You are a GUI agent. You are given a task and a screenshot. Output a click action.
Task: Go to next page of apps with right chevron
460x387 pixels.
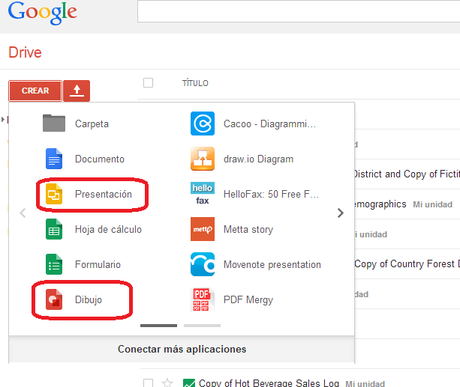(x=340, y=213)
